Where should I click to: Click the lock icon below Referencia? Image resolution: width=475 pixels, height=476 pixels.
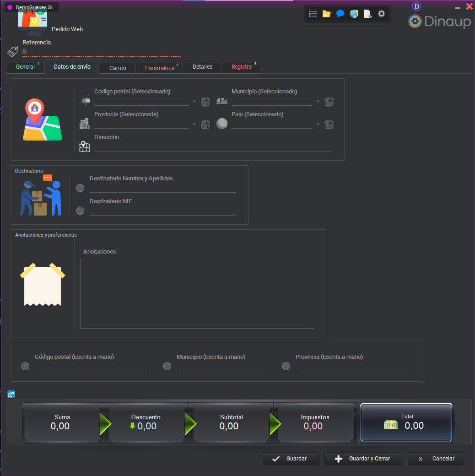[24, 52]
